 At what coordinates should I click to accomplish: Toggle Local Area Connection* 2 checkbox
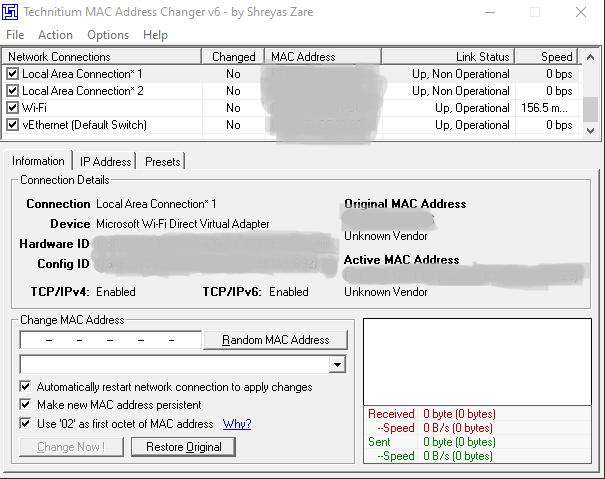[12, 90]
